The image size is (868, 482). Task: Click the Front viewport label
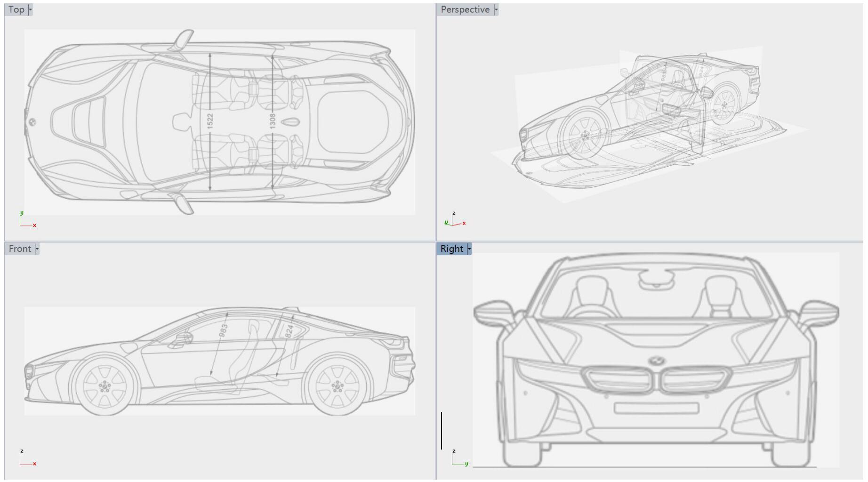click(x=20, y=248)
